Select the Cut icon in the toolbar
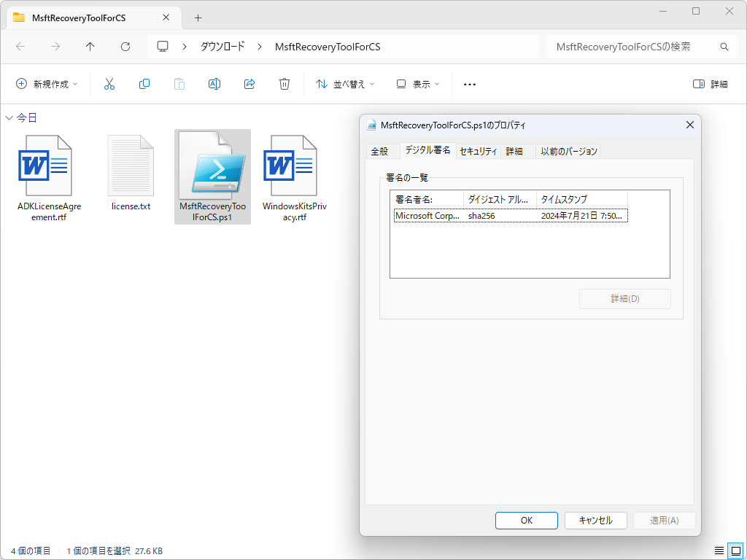Image resolution: width=747 pixels, height=560 pixels. 109,83
